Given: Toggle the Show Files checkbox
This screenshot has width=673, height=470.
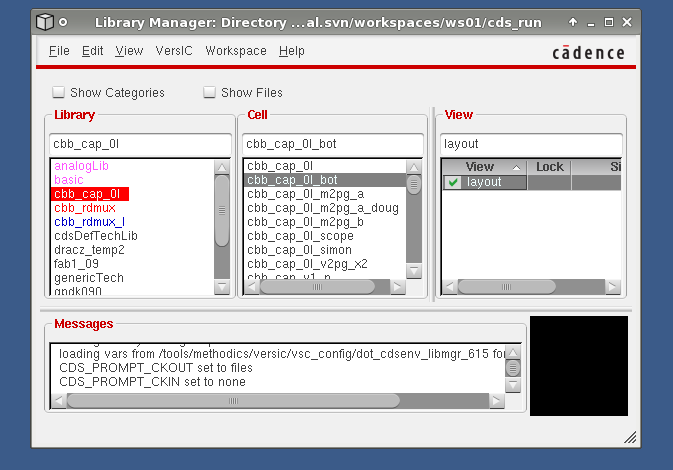Looking at the screenshot, I should [x=209, y=93].
